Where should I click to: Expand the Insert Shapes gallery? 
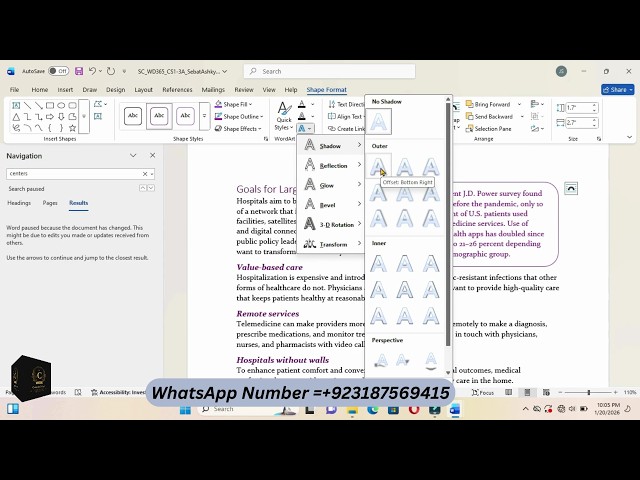84,116
